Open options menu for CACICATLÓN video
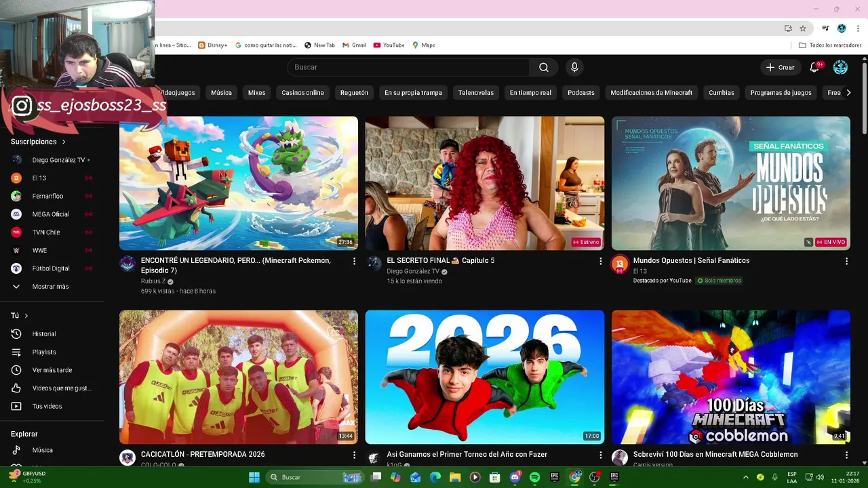 (x=354, y=455)
